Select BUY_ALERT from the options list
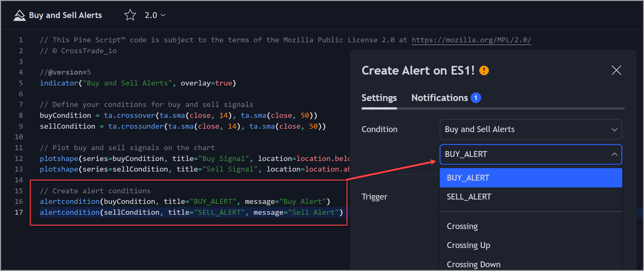This screenshot has width=644, height=271. [531, 178]
